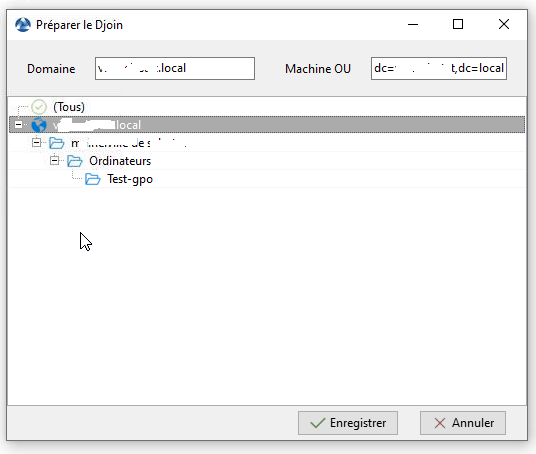Collapse the domain root node
The image size is (536, 454).
click(18, 124)
